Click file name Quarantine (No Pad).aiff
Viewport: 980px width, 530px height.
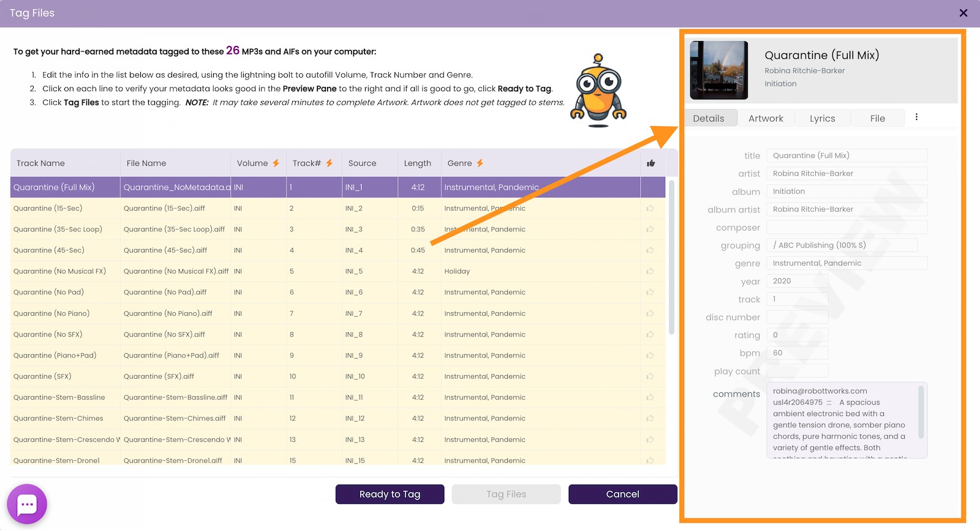(165, 293)
